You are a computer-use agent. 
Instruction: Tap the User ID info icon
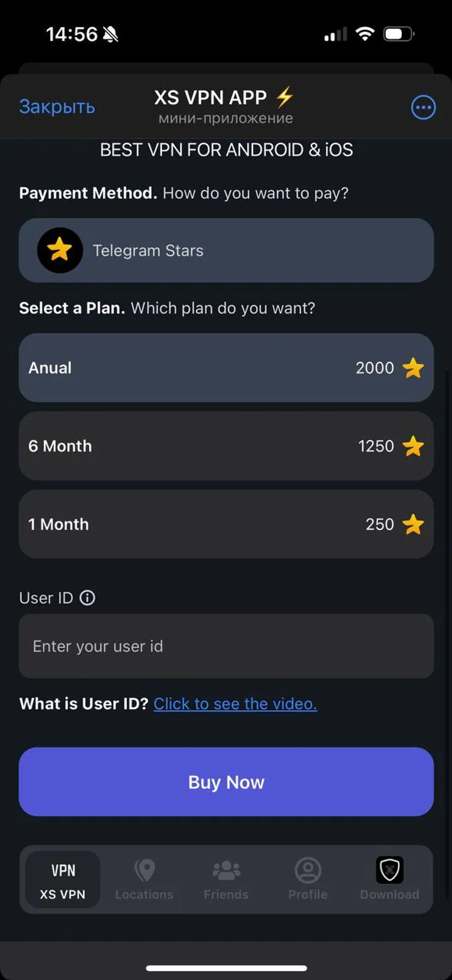[87, 598]
